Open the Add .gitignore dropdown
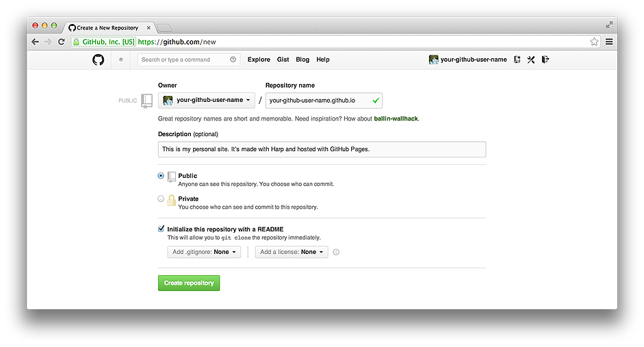The width and height of the screenshot is (644, 347). point(205,252)
